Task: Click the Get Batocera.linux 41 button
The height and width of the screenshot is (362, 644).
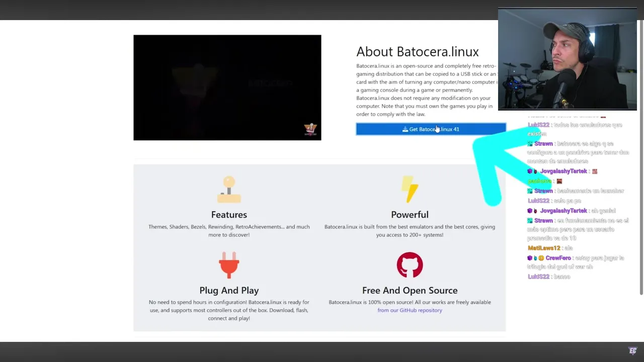Action: [431, 129]
